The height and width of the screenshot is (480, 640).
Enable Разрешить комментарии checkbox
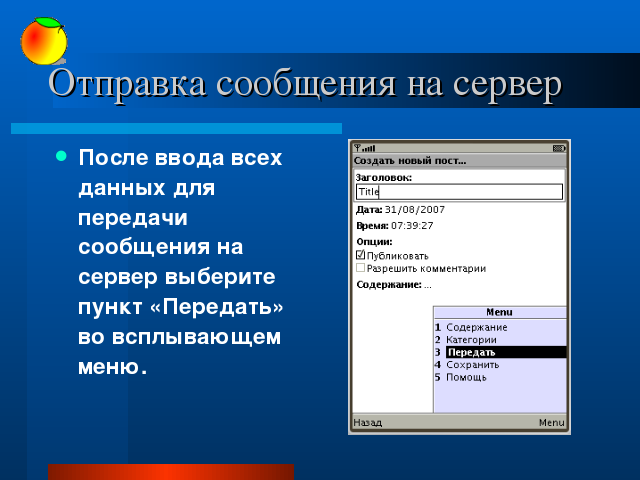click(360, 268)
